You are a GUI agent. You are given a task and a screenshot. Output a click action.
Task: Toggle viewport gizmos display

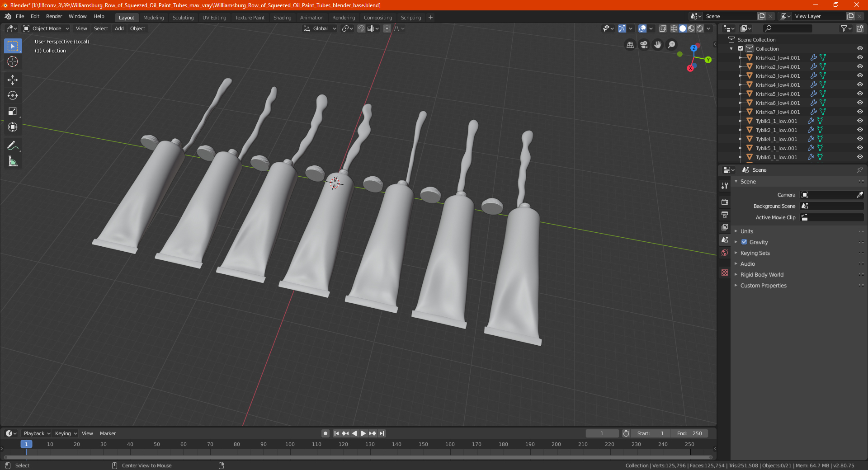(x=622, y=28)
